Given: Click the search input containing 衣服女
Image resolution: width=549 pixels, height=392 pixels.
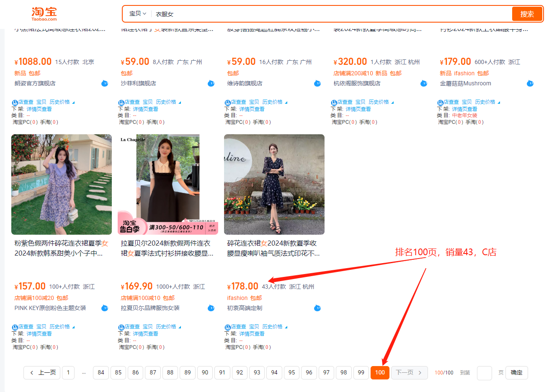Looking at the screenshot, I should coord(331,14).
